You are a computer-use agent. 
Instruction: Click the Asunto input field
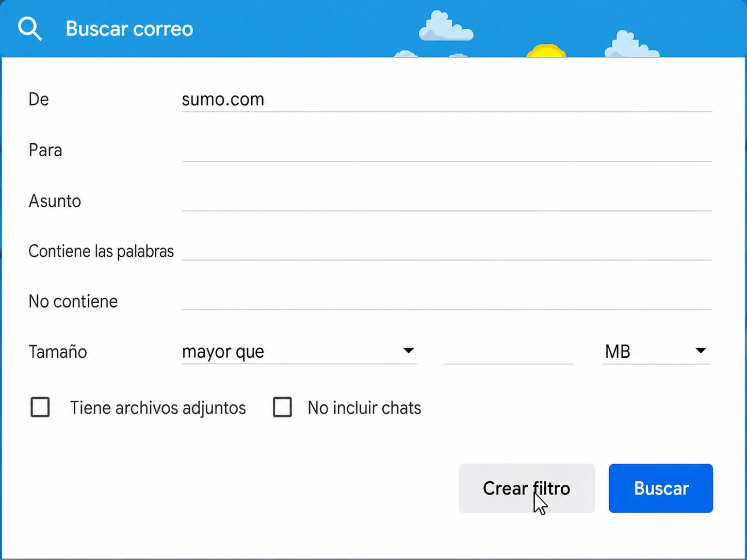pyautogui.click(x=447, y=200)
